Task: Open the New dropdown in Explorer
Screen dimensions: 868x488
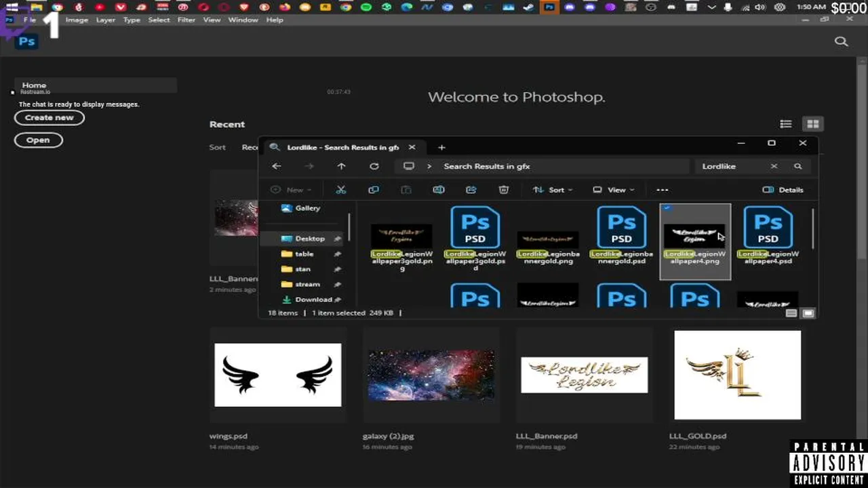Action: coord(291,190)
